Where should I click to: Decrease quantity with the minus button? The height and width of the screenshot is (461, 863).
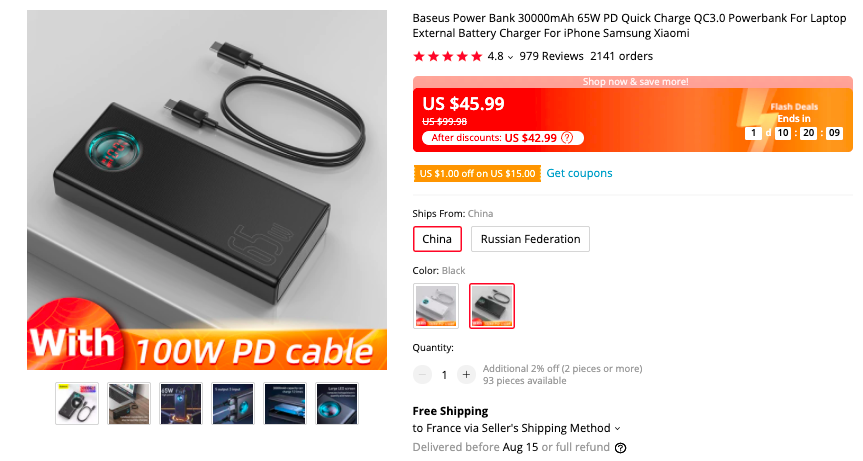pyautogui.click(x=422, y=375)
